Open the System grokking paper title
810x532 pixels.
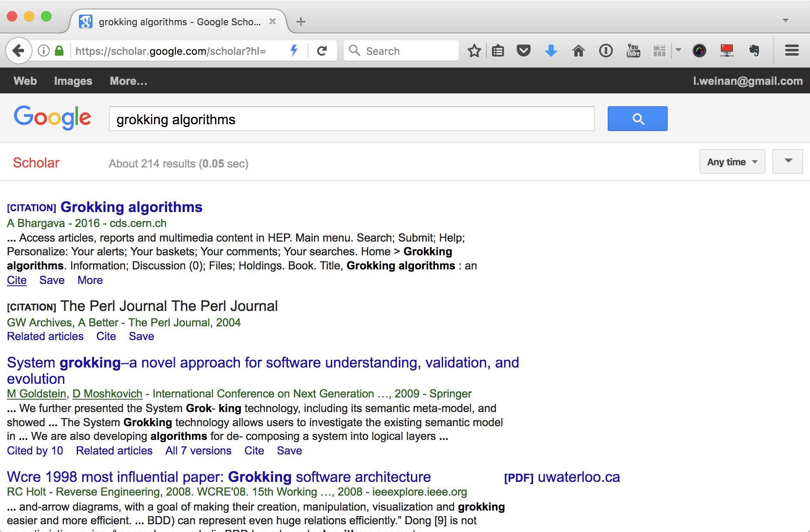[263, 371]
